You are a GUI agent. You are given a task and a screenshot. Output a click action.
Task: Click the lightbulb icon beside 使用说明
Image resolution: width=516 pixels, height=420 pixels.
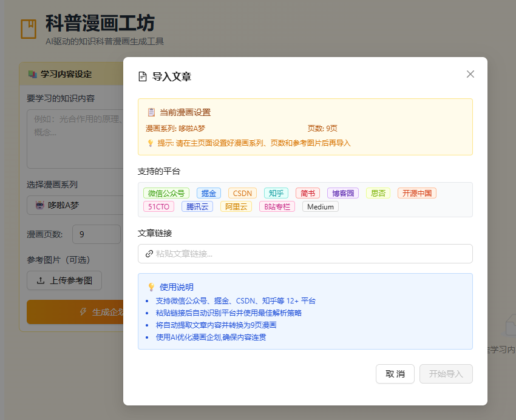pos(151,287)
